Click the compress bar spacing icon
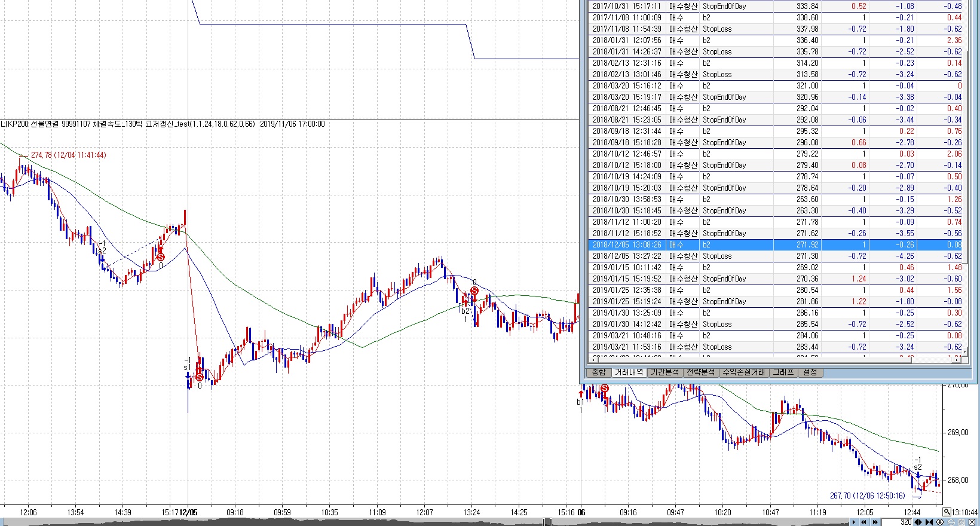Viewport: 980px width, 526px height. tap(929, 522)
